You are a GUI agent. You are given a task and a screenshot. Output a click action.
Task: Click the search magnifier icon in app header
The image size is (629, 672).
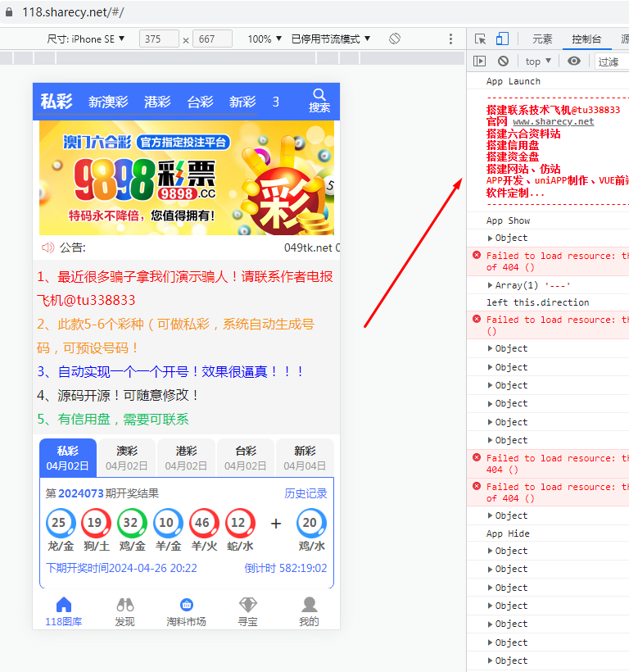[x=319, y=94]
